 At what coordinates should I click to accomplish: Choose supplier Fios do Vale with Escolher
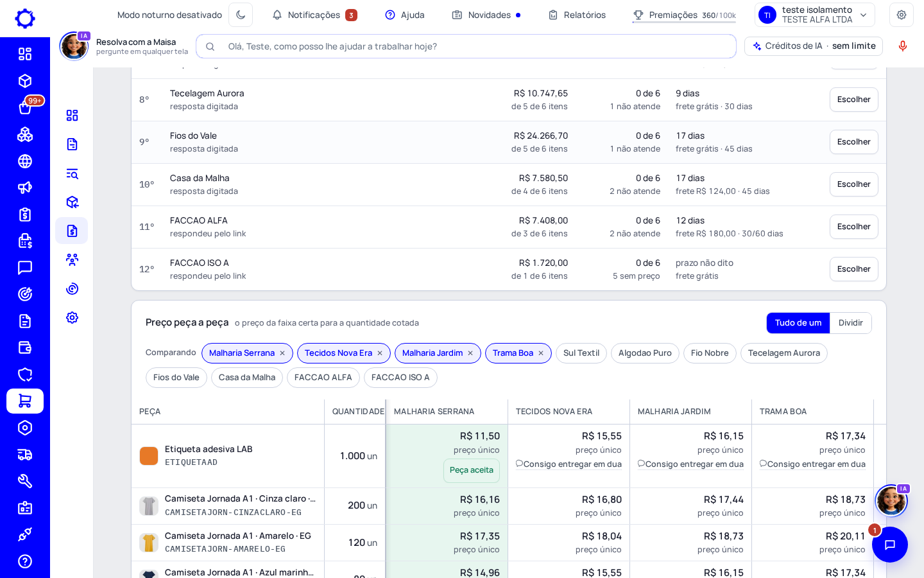pyautogui.click(x=853, y=142)
